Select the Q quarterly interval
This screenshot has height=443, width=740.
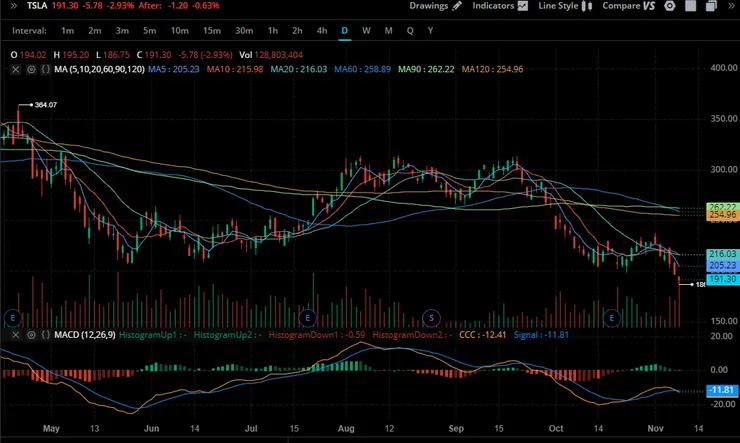click(x=410, y=31)
